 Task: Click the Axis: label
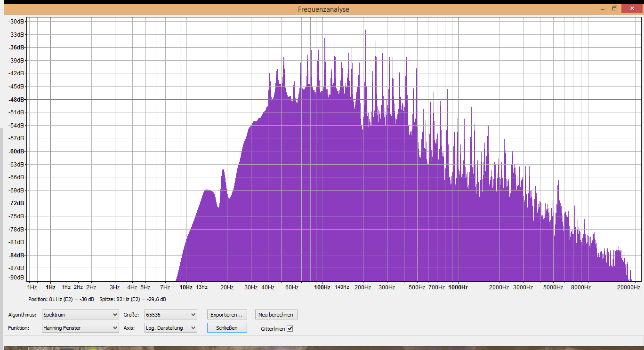[129, 328]
